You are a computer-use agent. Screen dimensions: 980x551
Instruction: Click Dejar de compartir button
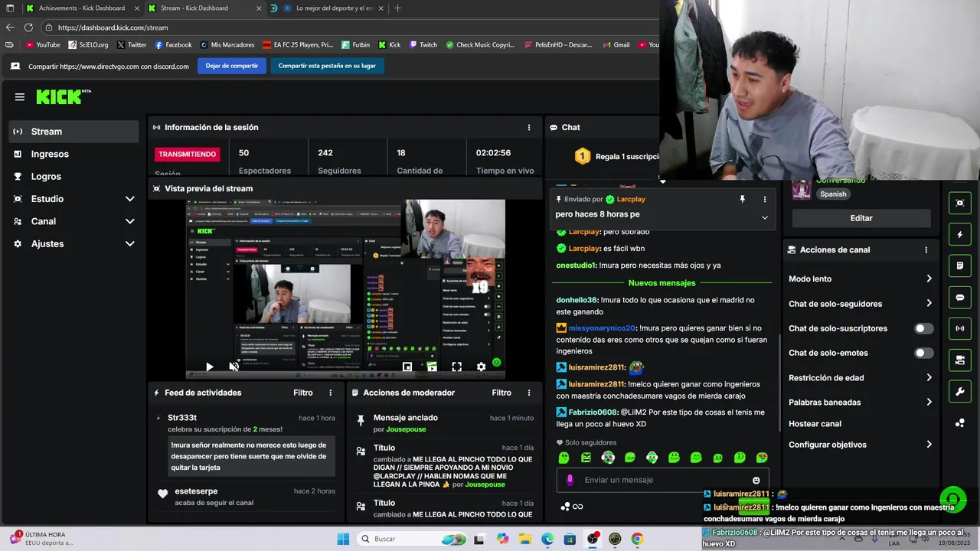[x=232, y=66]
